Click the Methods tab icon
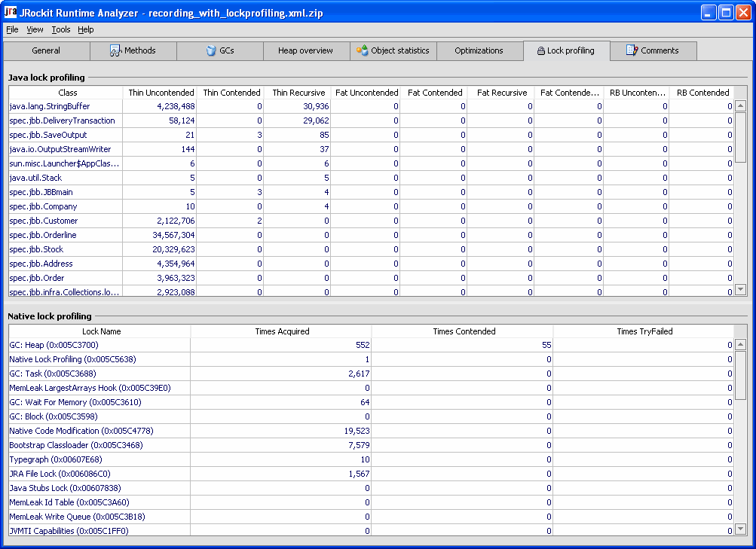Viewport: 756px width, 549px height. tap(116, 50)
